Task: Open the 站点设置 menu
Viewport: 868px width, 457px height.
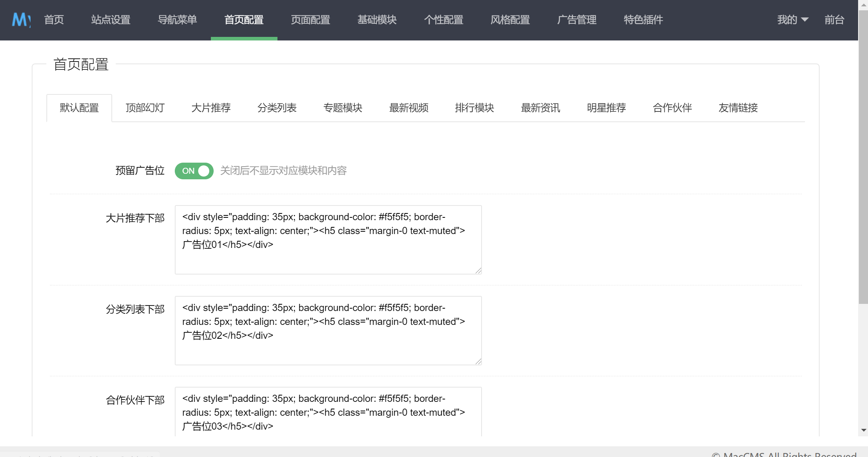Action: (111, 20)
